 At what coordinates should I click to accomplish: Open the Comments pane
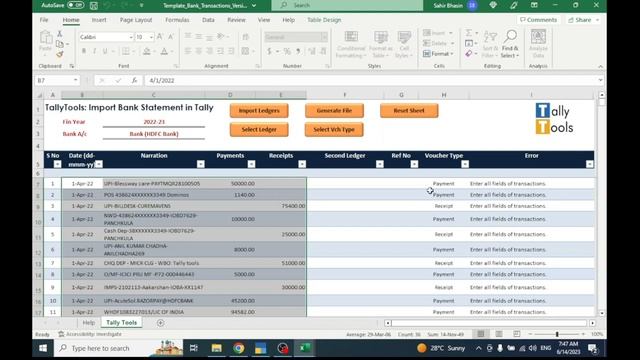tap(538, 20)
